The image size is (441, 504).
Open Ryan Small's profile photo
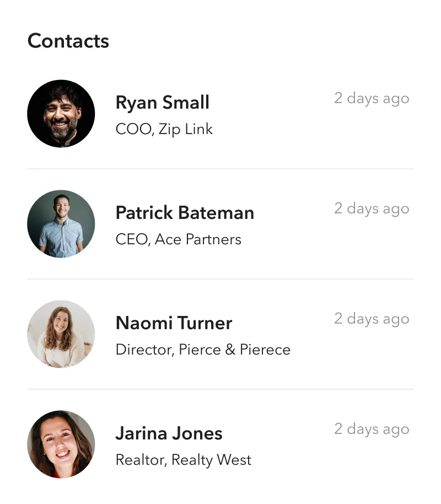[61, 114]
